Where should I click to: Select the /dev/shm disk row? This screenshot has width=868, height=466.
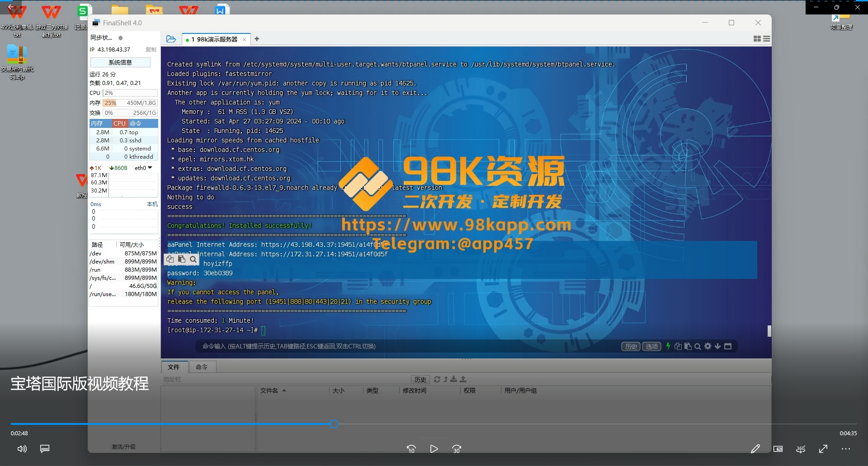pyautogui.click(x=123, y=262)
